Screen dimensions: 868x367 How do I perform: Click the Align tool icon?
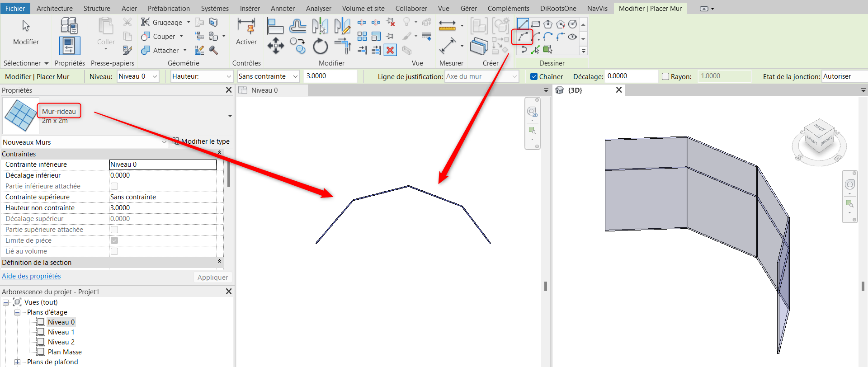coord(275,26)
